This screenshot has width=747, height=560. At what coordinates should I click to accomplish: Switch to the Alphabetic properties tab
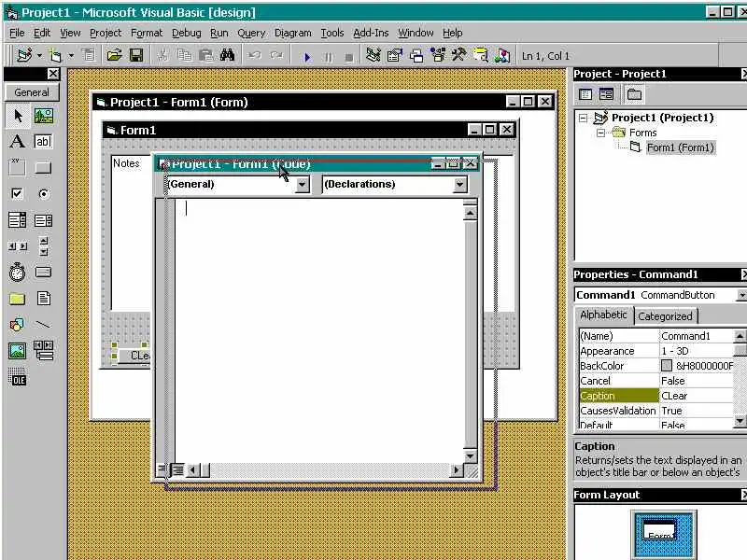603,315
